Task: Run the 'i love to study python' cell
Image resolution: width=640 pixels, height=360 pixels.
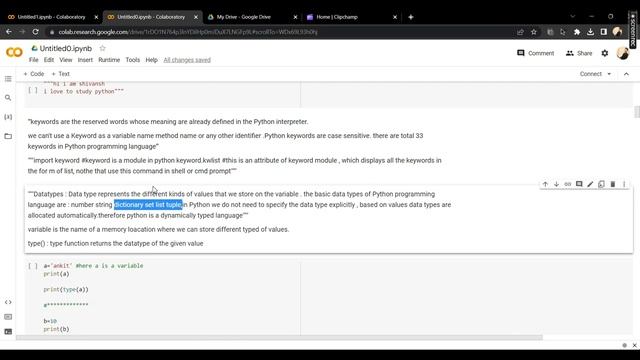Action: pos(33,91)
